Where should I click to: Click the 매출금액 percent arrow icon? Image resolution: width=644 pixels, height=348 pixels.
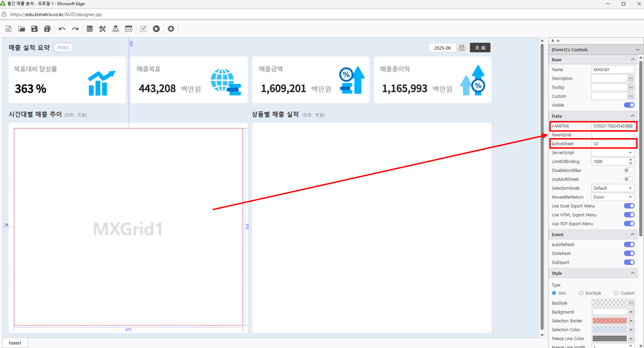tap(352, 81)
